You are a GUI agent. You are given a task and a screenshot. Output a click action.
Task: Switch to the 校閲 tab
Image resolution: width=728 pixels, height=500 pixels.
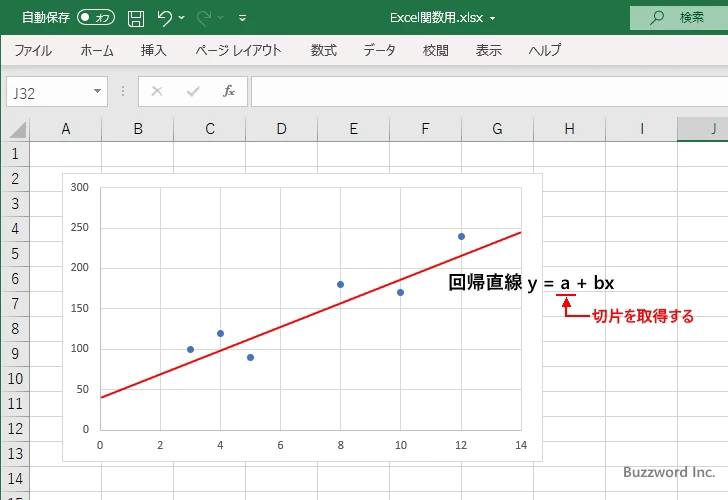pyautogui.click(x=436, y=50)
